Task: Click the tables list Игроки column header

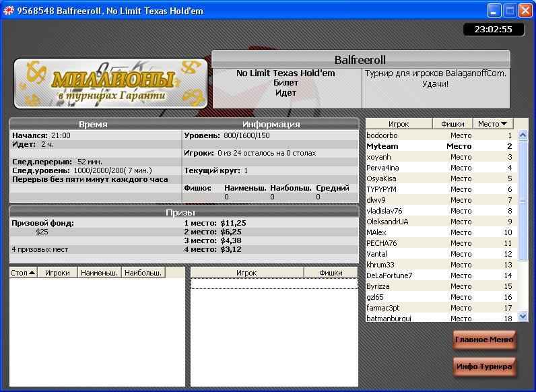Action: point(57,273)
